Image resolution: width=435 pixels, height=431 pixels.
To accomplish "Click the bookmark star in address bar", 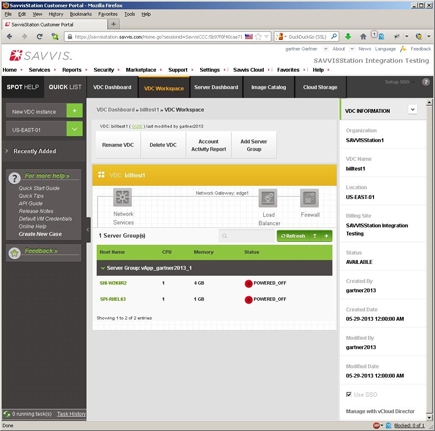I will tap(258, 37).
